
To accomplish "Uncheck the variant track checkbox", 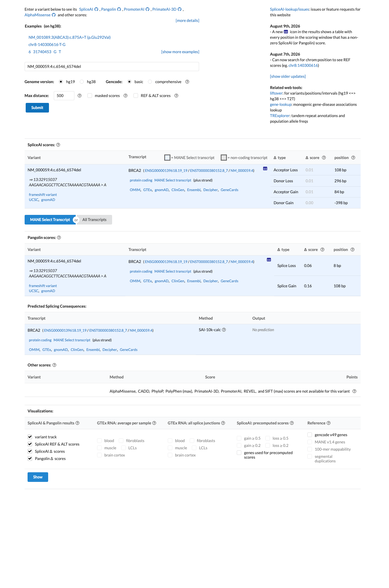I will (30, 437).
